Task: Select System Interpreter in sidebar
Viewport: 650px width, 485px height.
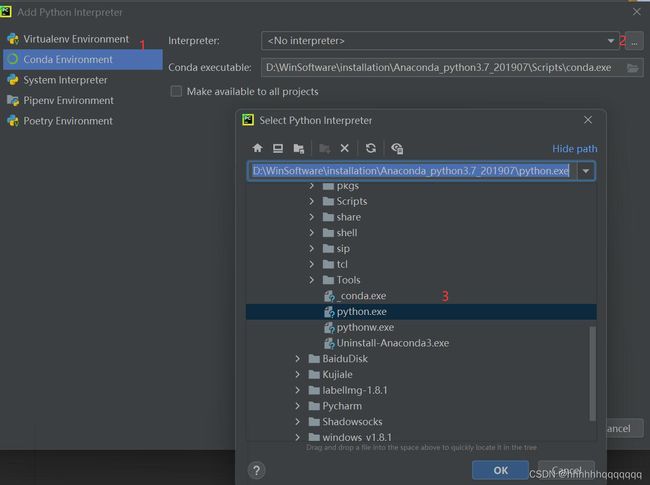Action: [x=83, y=80]
